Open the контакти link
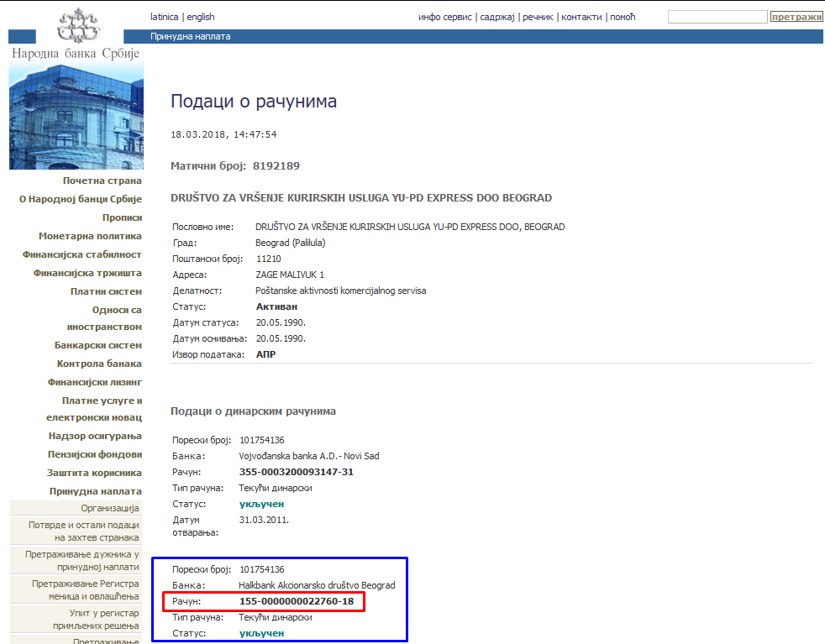The width and height of the screenshot is (825, 644). coord(581,17)
